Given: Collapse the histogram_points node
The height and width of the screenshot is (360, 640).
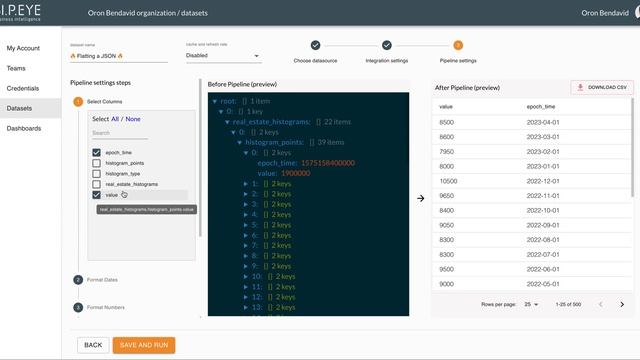Looking at the screenshot, I should click(240, 142).
